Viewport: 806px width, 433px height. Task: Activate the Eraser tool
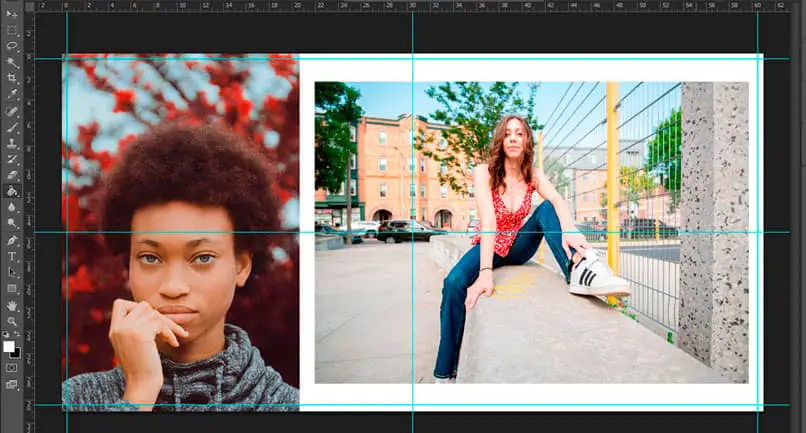point(12,175)
